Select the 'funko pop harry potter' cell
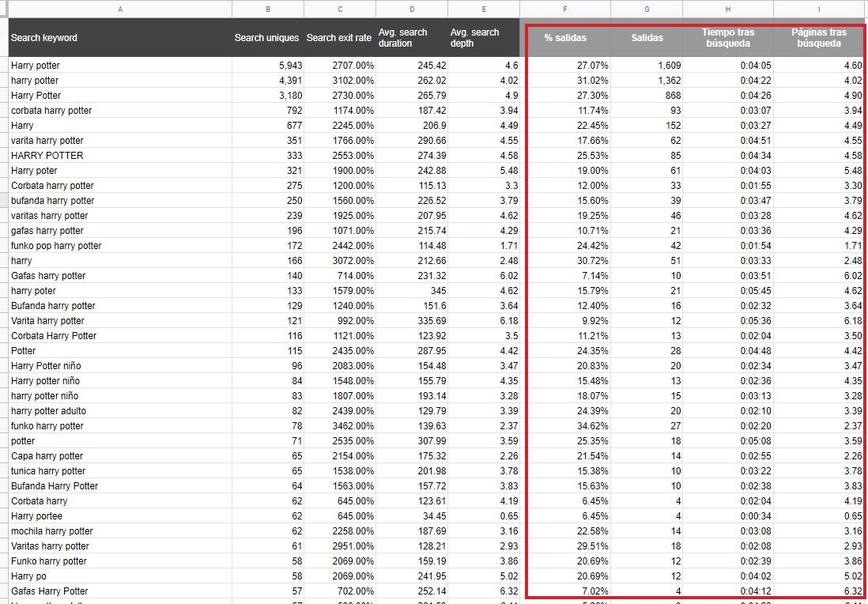Viewport: 868px width, 604px height. point(120,245)
